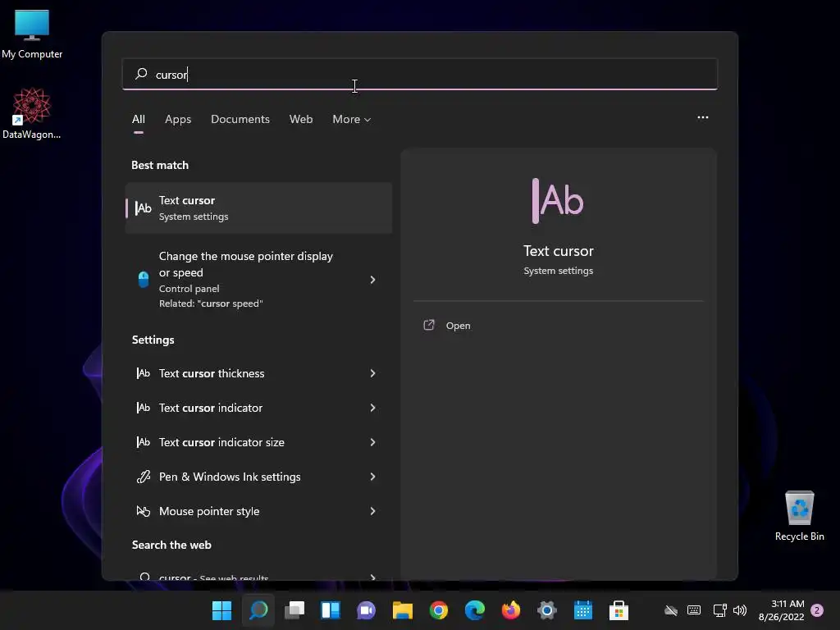Open the notification badge showing 2
Screen dimensions: 840x630
pos(817,610)
